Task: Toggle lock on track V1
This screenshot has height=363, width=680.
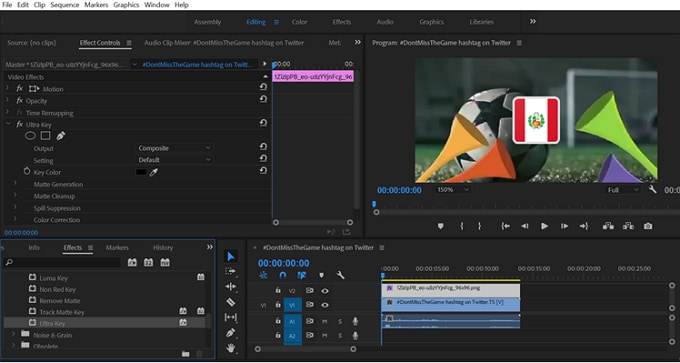Action: coord(278,305)
